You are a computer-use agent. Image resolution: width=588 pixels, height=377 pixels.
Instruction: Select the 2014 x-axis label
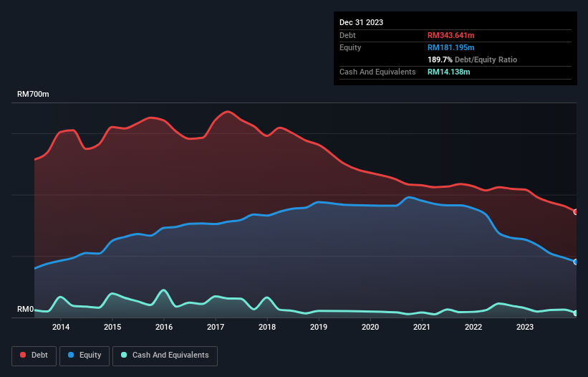click(61, 327)
